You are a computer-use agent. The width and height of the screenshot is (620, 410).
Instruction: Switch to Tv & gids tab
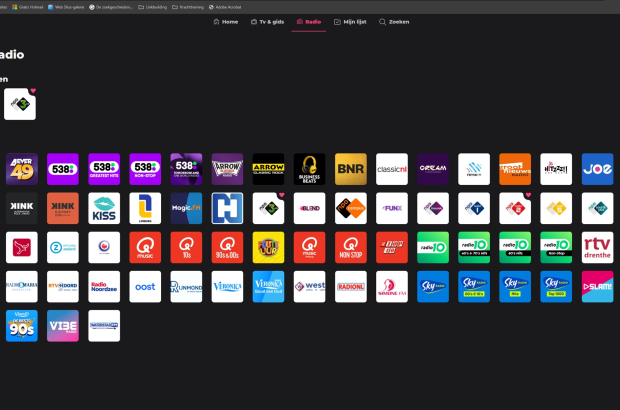point(267,21)
